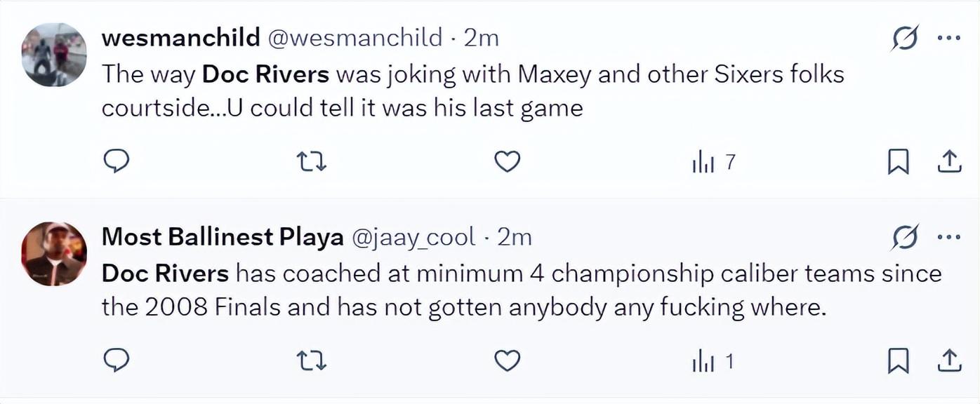Retweet Most Ballinest Playa's tweet
Viewport: 980px width, 404px height.
click(x=312, y=361)
